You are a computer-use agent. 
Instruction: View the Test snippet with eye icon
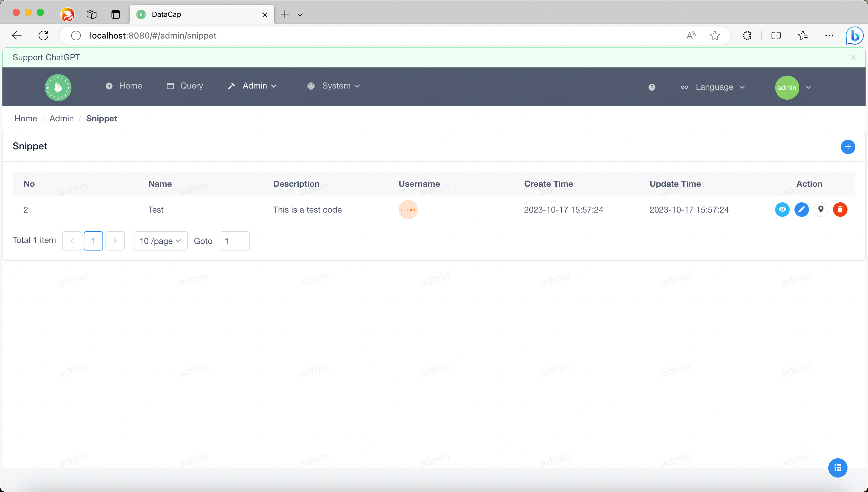tap(782, 210)
